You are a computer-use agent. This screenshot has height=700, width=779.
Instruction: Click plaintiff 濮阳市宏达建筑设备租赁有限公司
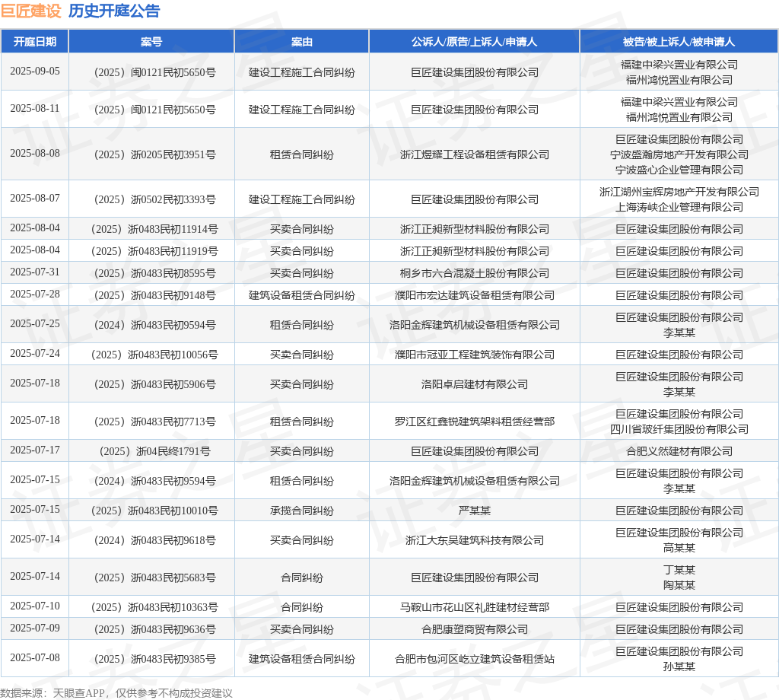click(475, 295)
